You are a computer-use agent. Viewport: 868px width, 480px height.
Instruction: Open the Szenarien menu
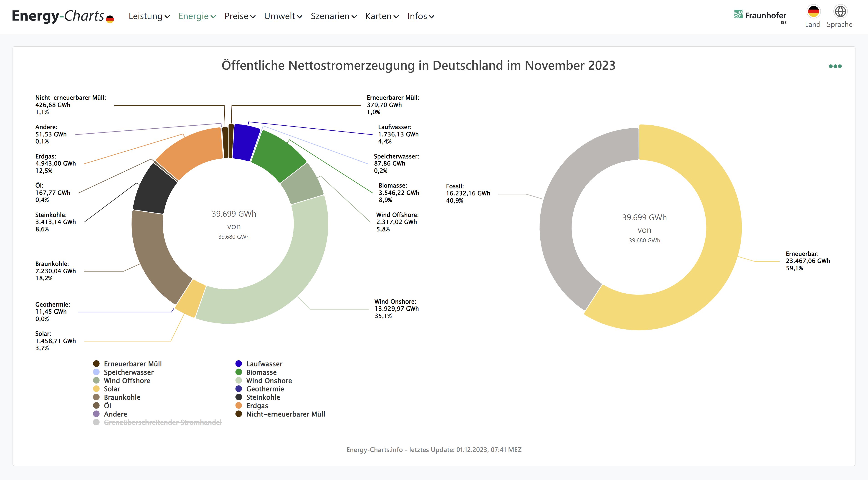pyautogui.click(x=333, y=16)
